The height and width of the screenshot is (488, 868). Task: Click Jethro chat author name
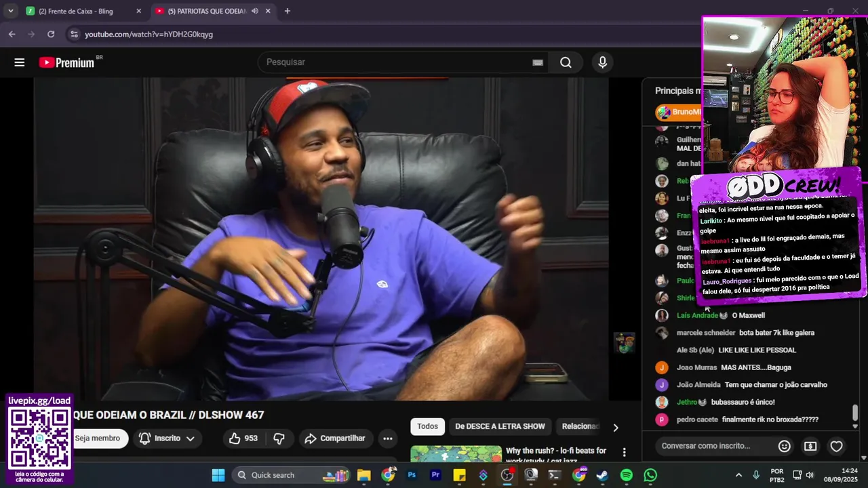(688, 402)
